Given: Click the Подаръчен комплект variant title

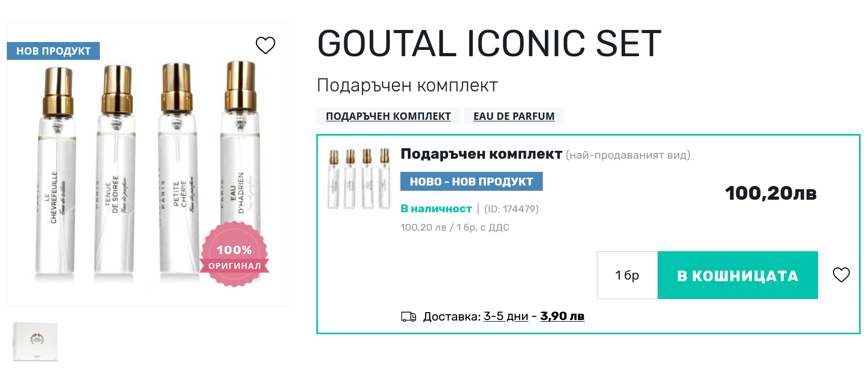Looking at the screenshot, I should pos(481,154).
